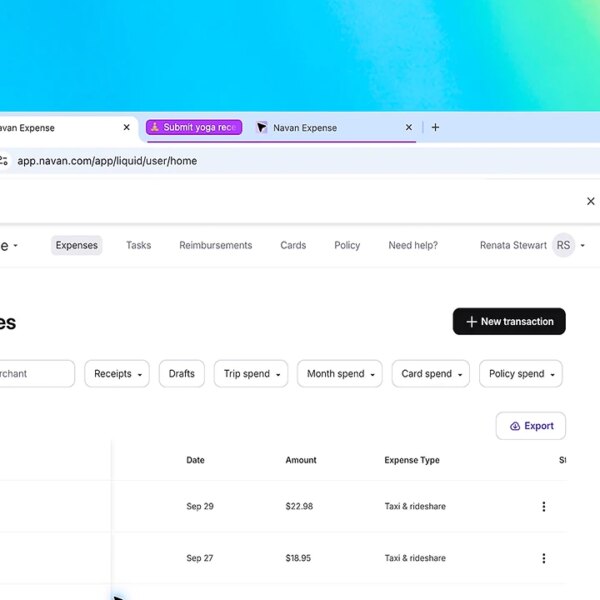Open the Policy page

347,245
